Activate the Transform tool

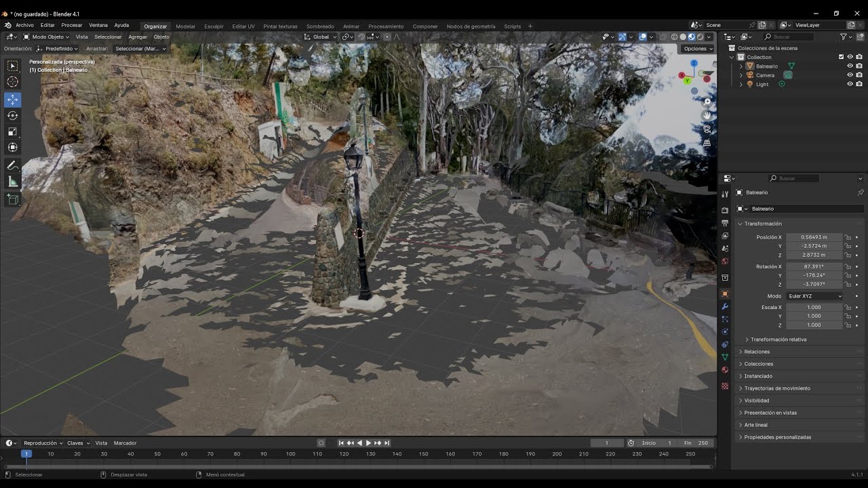[x=13, y=147]
